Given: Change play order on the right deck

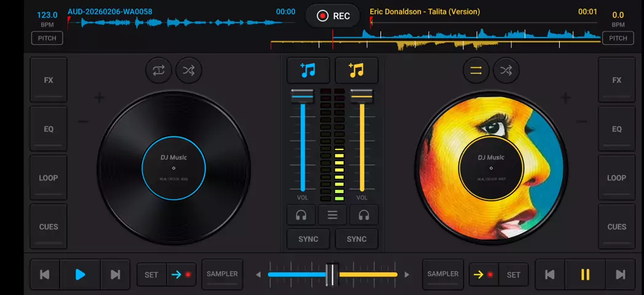Looking at the screenshot, I should tap(476, 71).
